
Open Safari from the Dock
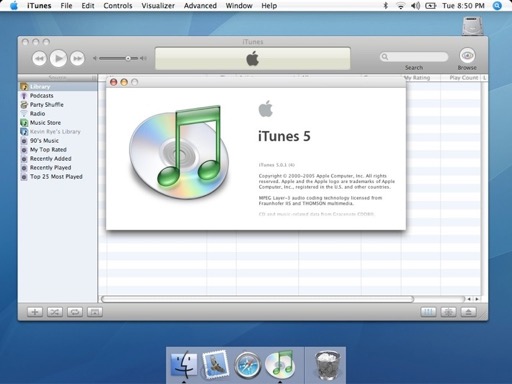click(x=247, y=365)
